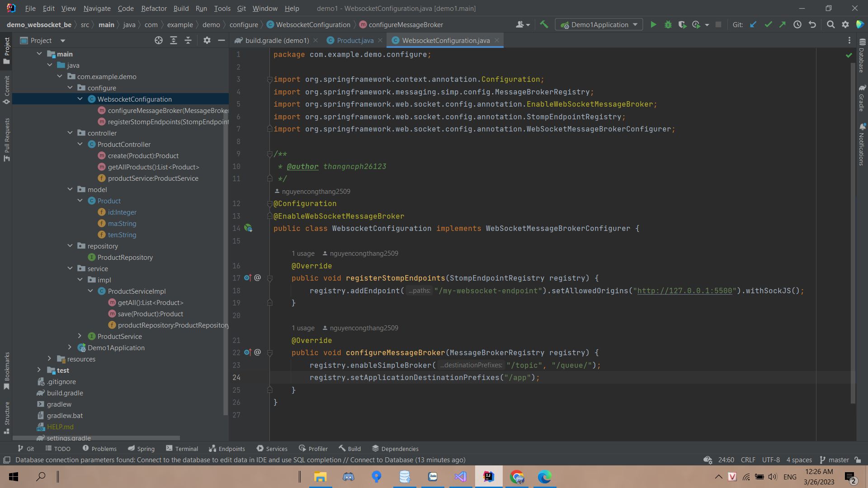868x488 pixels.
Task: Expand the resources folder
Action: tap(50, 359)
